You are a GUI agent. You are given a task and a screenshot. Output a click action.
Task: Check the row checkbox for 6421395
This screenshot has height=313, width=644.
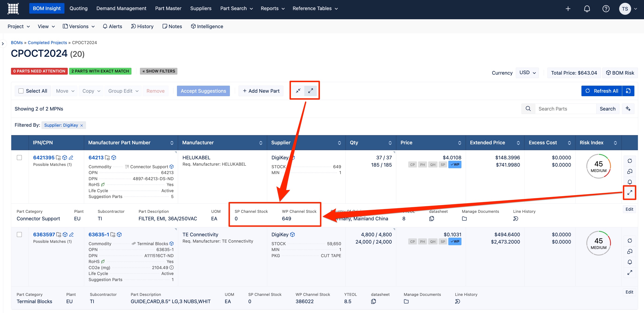(x=19, y=158)
